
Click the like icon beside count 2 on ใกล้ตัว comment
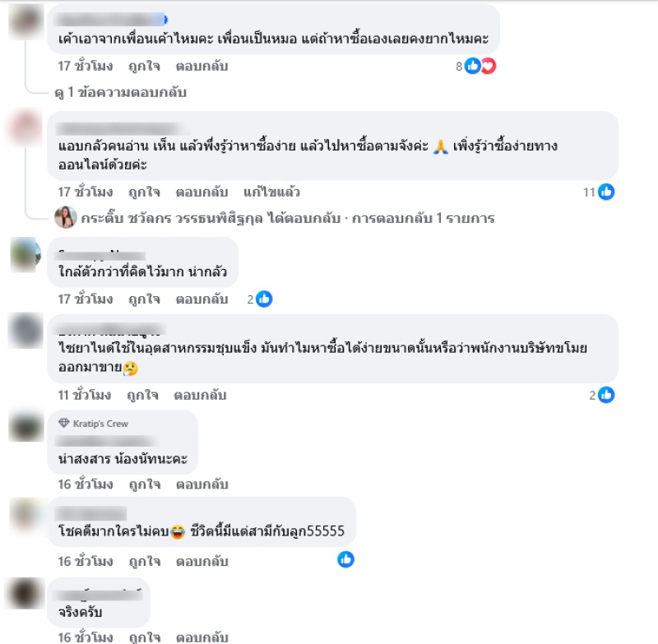point(264,299)
